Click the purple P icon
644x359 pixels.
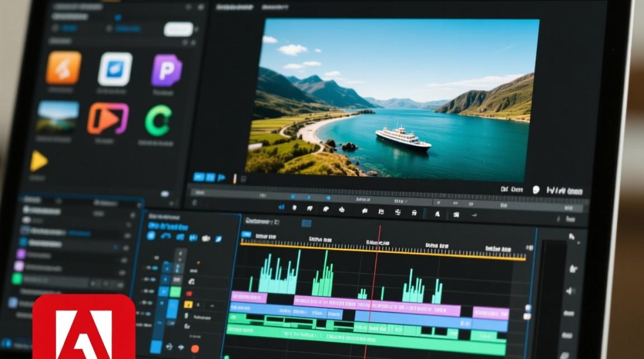(x=166, y=70)
